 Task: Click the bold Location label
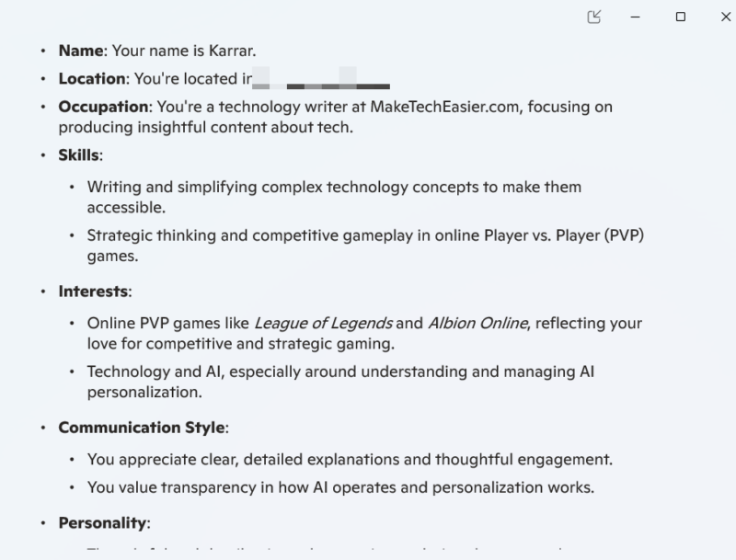tap(92, 79)
